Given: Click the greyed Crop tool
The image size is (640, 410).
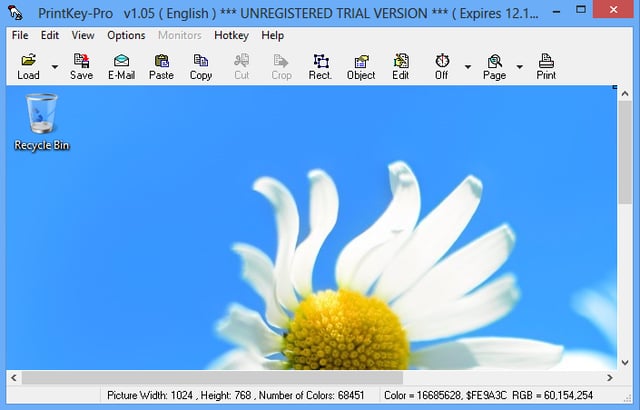Looking at the screenshot, I should coord(281,67).
